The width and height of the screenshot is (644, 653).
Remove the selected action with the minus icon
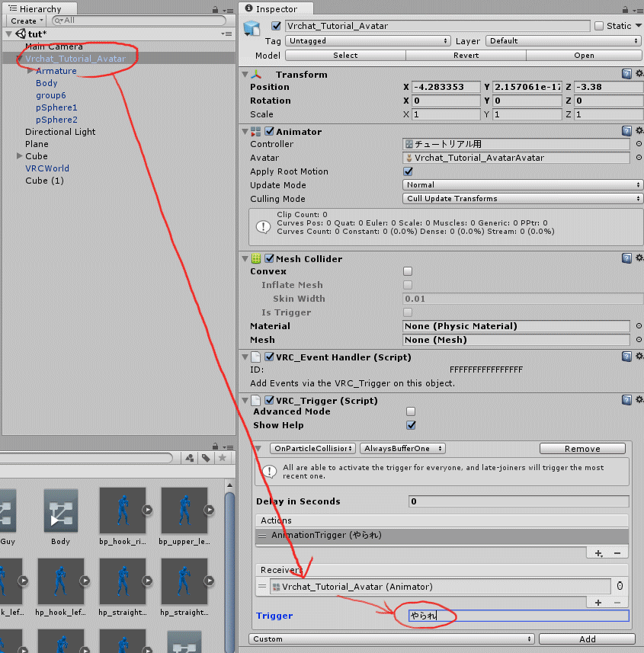click(617, 553)
